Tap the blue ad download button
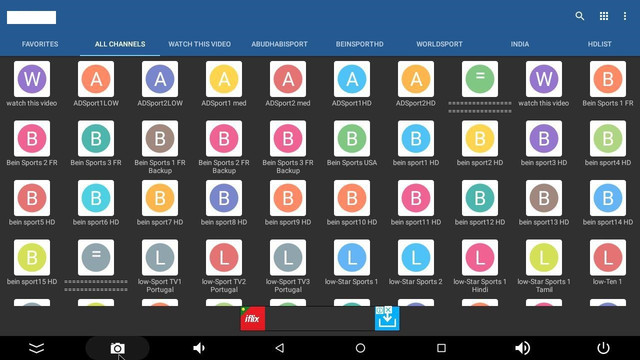This screenshot has width=640, height=360. pyautogui.click(x=387, y=320)
